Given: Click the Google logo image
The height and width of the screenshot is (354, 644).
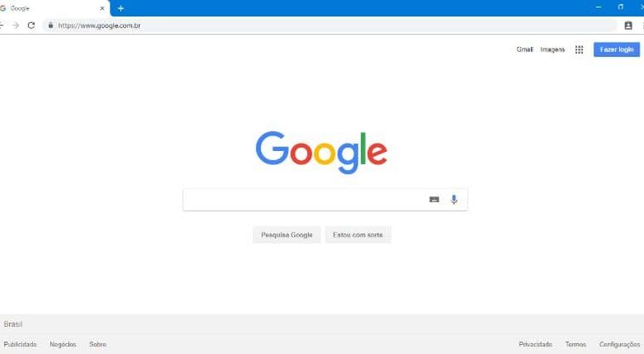Looking at the screenshot, I should click(x=321, y=153).
